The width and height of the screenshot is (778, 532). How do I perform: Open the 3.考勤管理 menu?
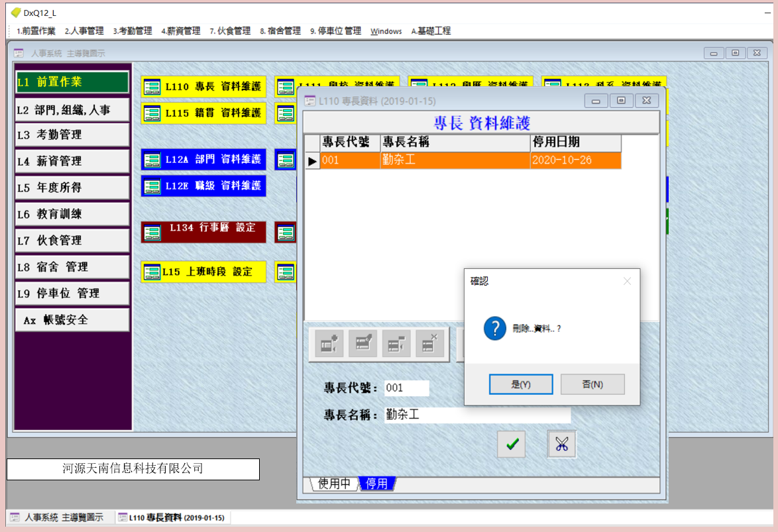point(133,30)
